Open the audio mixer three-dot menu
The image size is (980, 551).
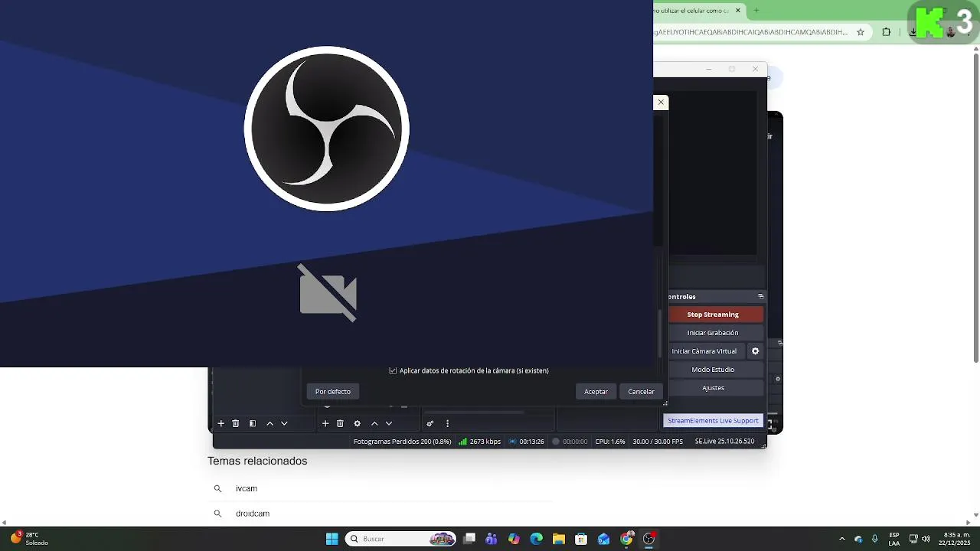point(447,423)
